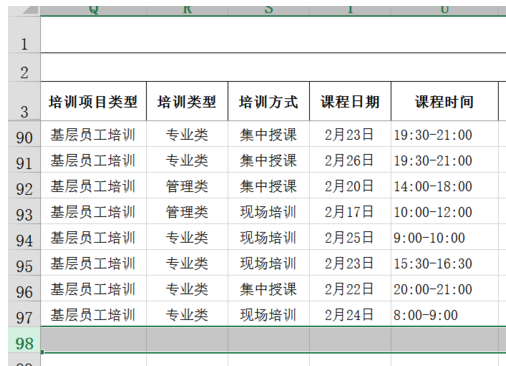The width and height of the screenshot is (506, 366).
Task: Select cell 管理类 in row 93
Action: click(187, 211)
